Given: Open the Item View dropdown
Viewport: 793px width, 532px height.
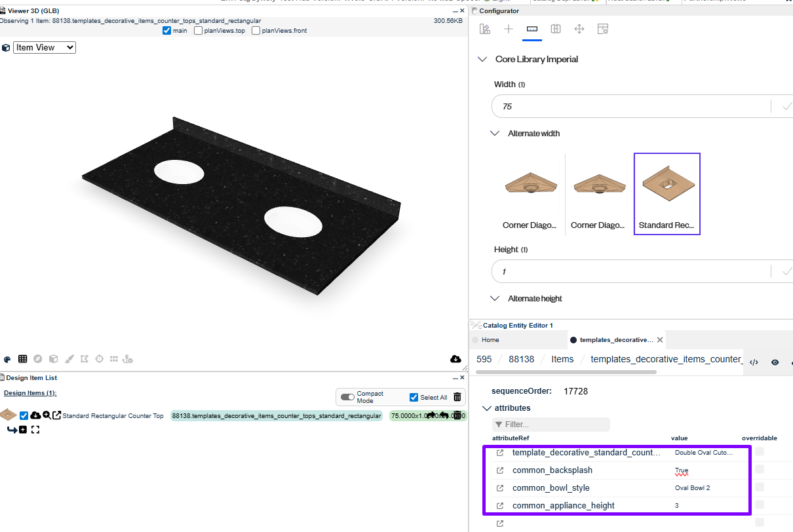Looking at the screenshot, I should (45, 47).
